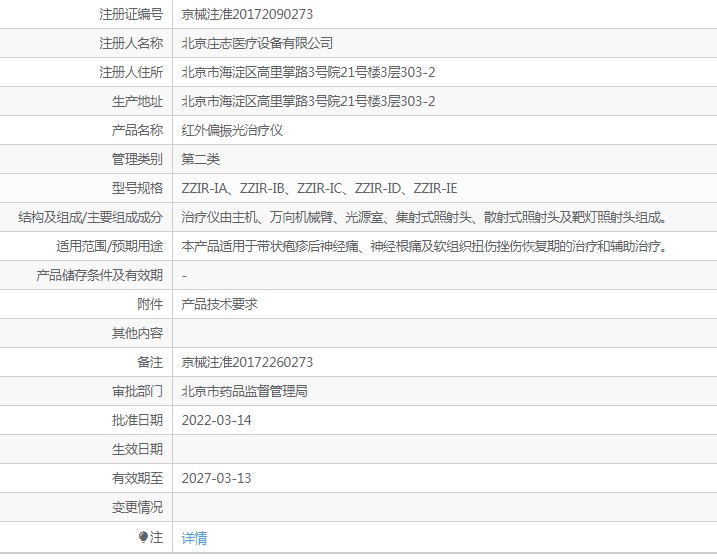This screenshot has width=717, height=559.
Task: Open the 详情 link
Action: coord(194,538)
